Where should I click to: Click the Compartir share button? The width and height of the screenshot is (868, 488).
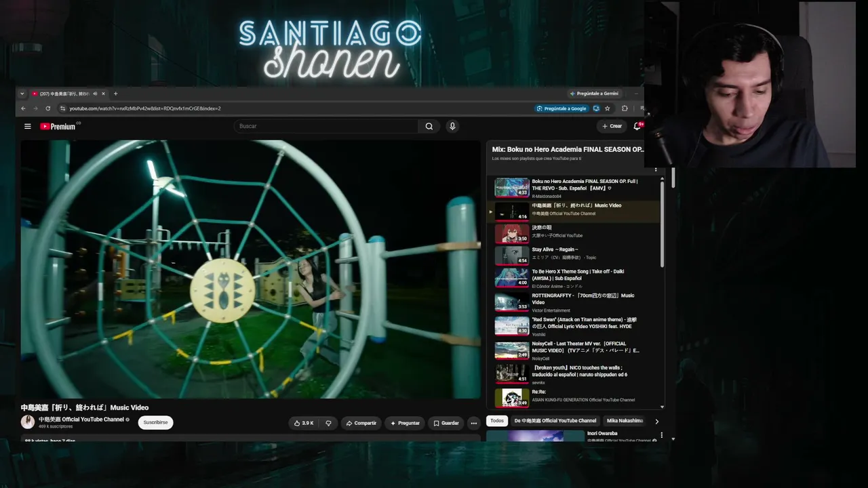[x=361, y=423]
